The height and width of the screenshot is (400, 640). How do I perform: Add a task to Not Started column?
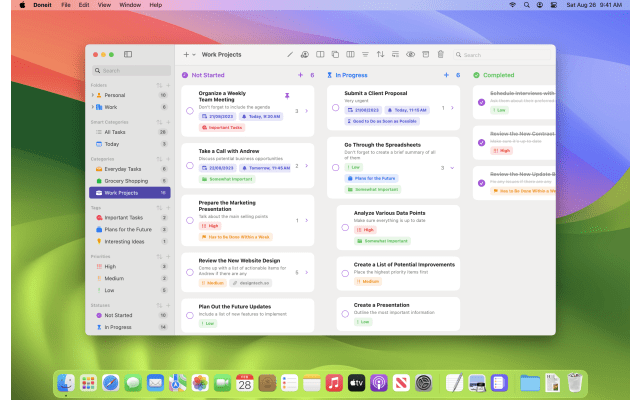tap(300, 75)
